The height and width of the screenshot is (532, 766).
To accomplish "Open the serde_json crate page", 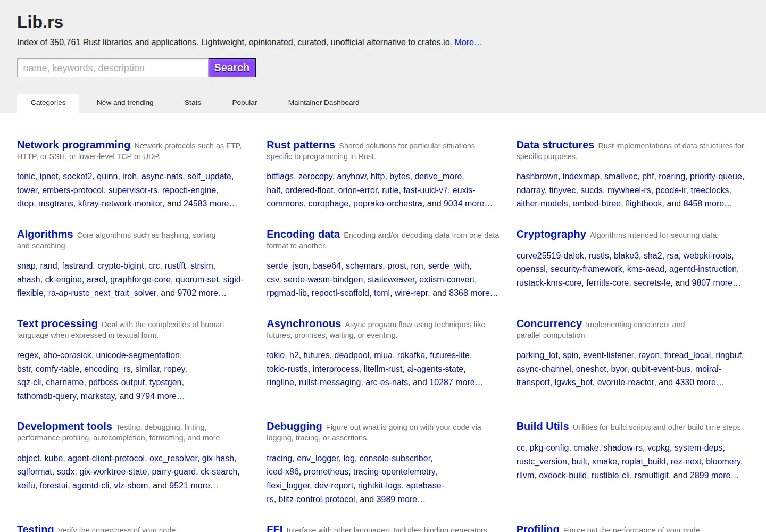I will click(x=287, y=265).
